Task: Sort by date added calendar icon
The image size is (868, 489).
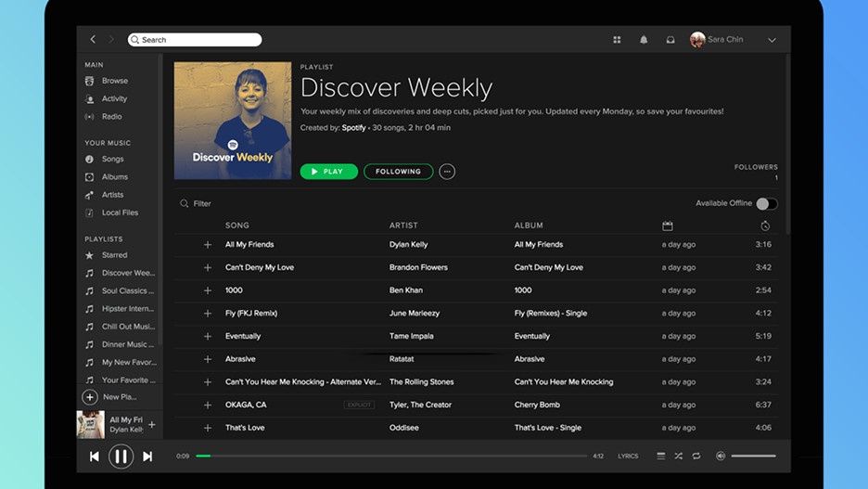Action: [668, 226]
